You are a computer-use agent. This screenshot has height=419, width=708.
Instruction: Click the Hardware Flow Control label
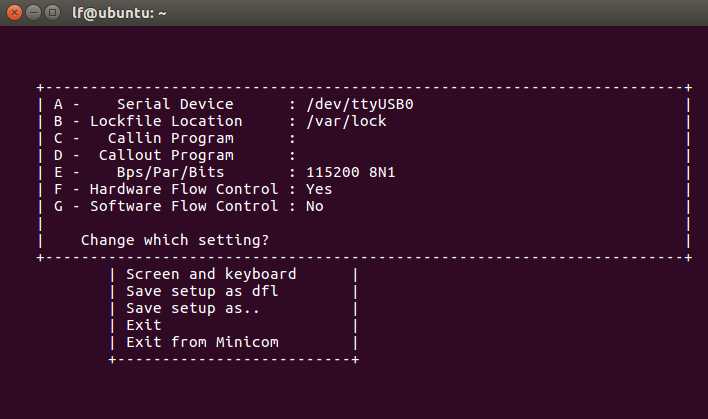[184, 189]
